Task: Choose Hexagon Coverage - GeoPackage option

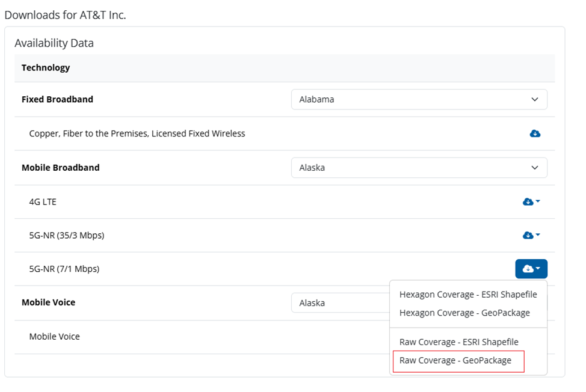Action: (x=464, y=313)
